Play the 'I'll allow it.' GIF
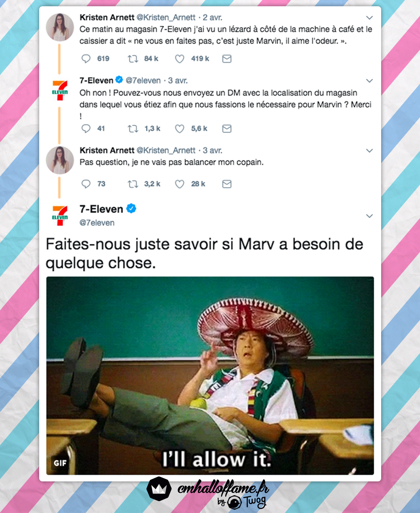420x513 pixels. 210,376
